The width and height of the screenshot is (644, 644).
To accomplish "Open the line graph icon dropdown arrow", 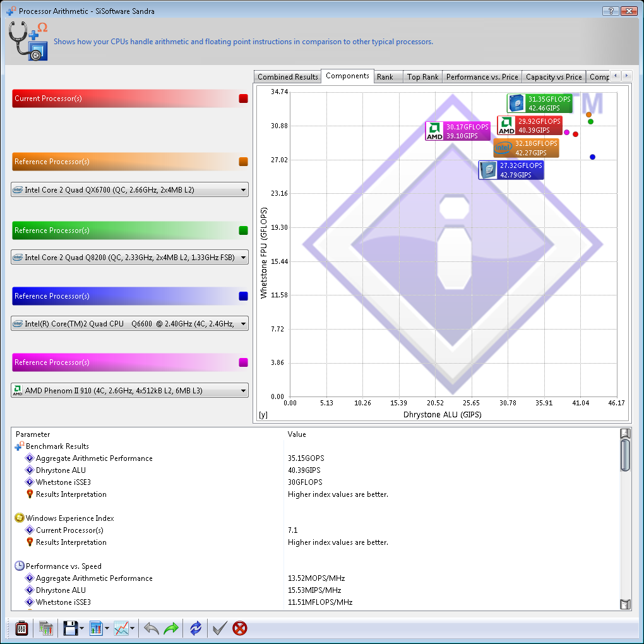I will coord(132,628).
